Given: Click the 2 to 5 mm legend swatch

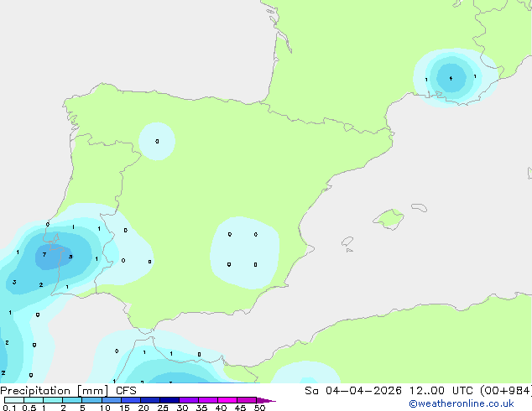Looking at the screenshot, I should [x=72, y=400].
